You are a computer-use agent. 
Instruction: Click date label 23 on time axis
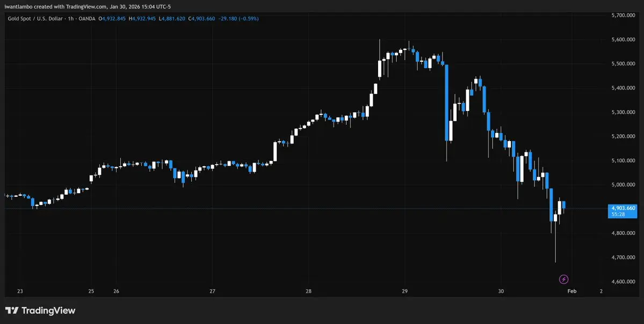coord(20,291)
